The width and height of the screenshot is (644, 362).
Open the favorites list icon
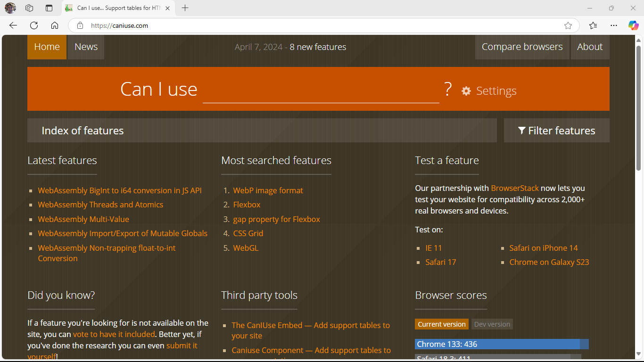pyautogui.click(x=593, y=25)
